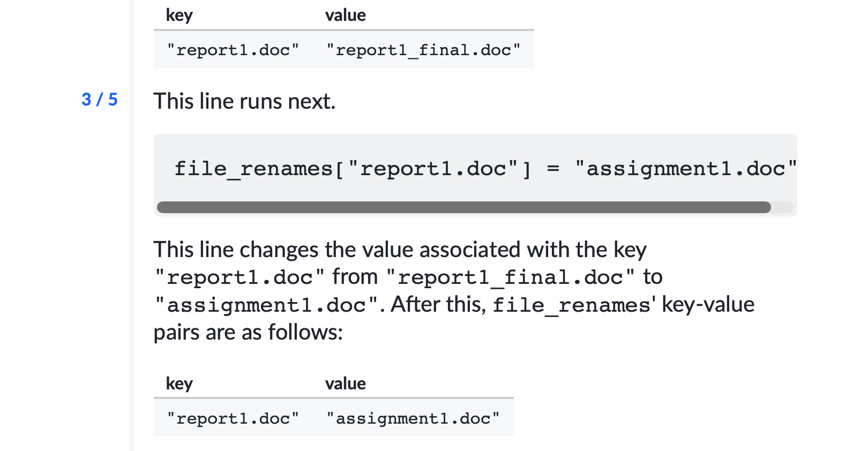Image resolution: width=868 pixels, height=451 pixels.
Task: Click the "This line runs next." text
Action: click(244, 101)
